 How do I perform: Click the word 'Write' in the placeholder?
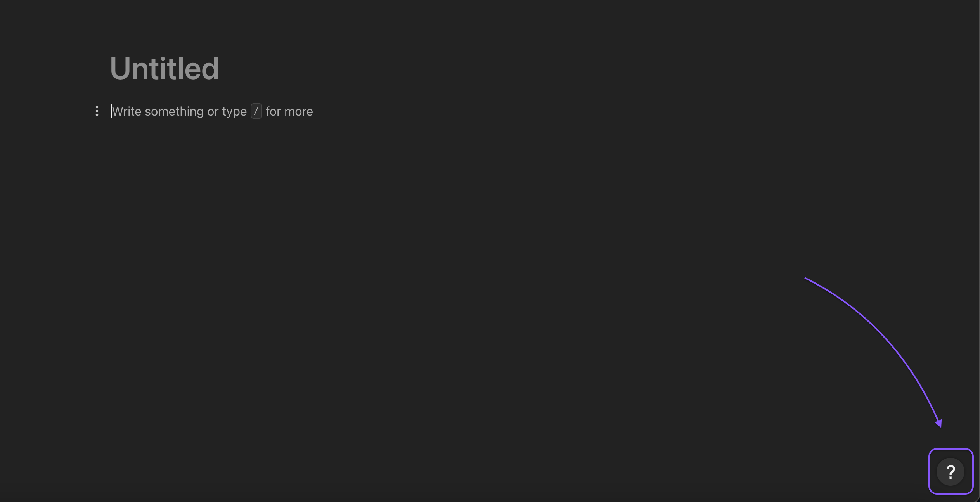(x=126, y=111)
